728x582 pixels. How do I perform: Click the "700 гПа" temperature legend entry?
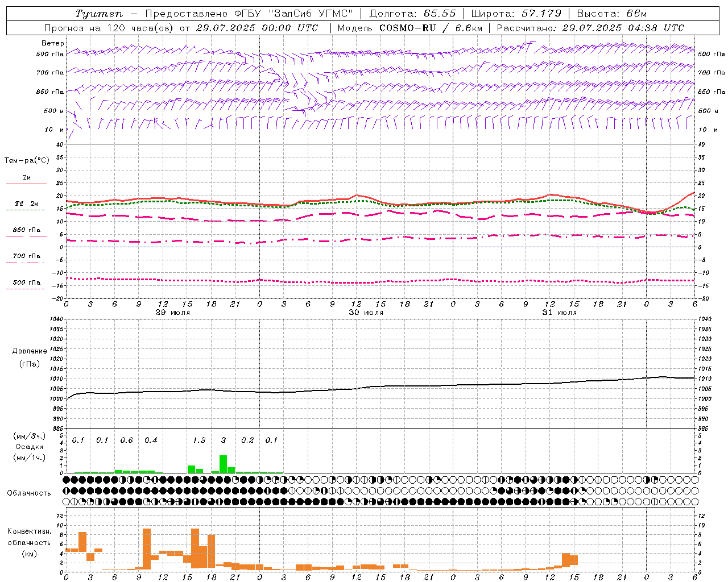(27, 256)
